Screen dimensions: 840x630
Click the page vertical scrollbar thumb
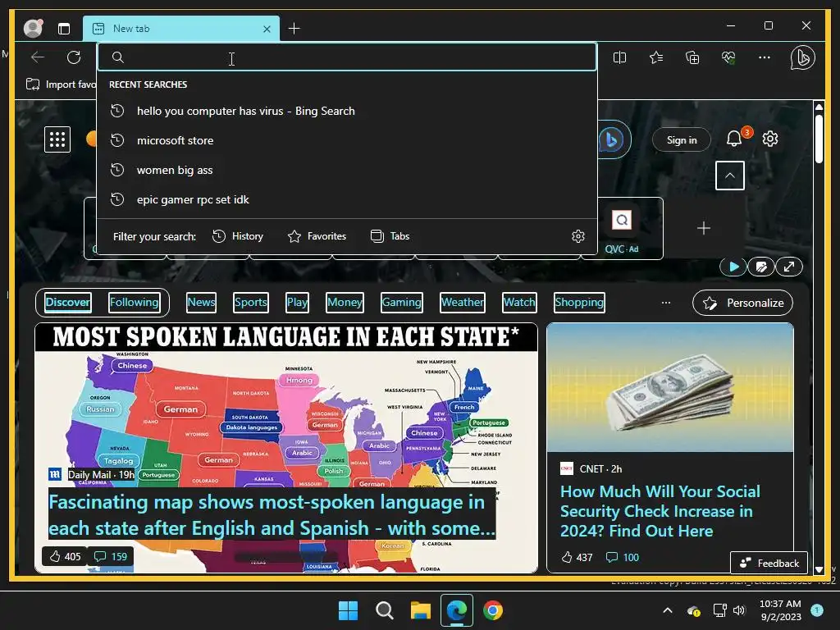coord(819,139)
